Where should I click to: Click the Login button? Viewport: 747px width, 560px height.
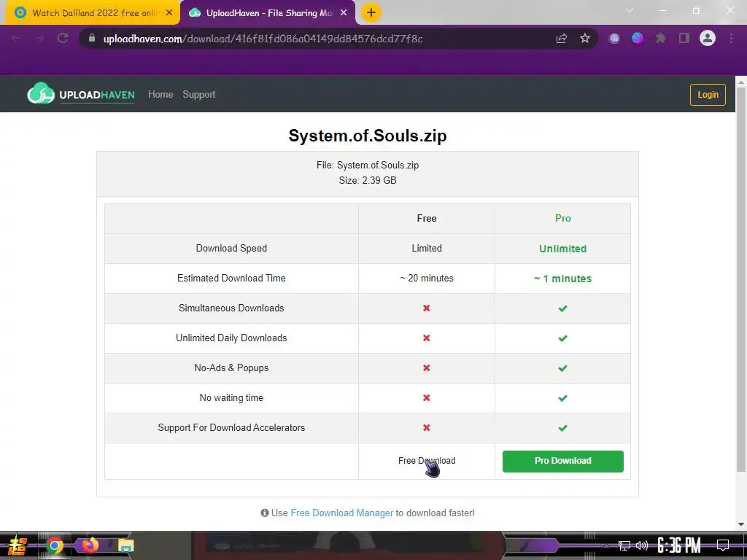click(x=708, y=94)
